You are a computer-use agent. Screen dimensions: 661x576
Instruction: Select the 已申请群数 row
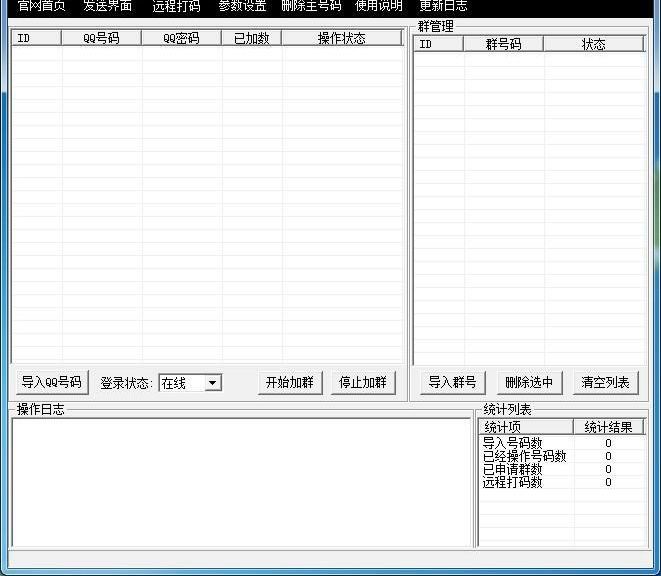[x=562, y=469]
